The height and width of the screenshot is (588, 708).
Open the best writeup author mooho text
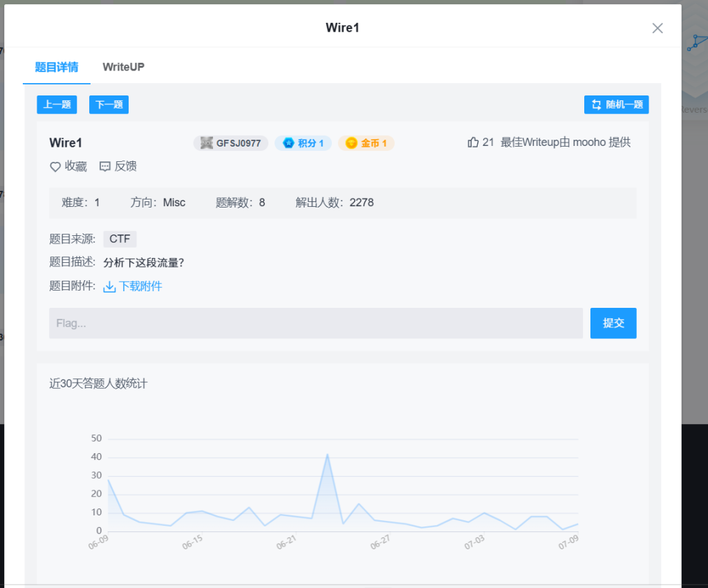589,143
